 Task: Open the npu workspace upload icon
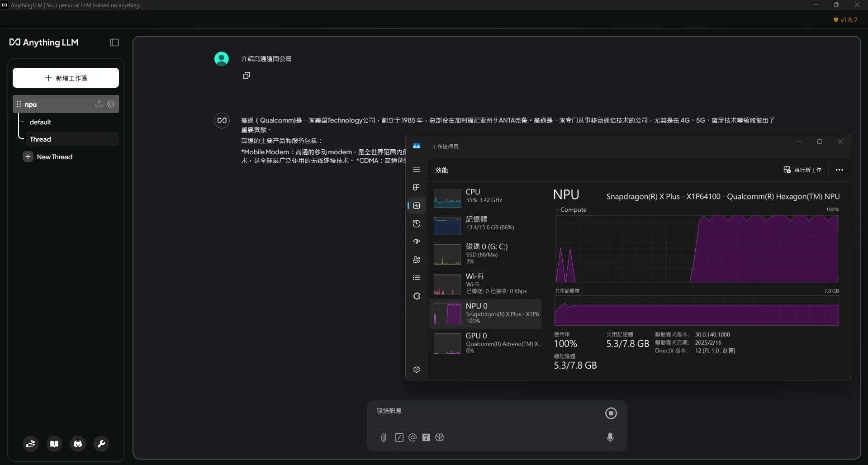(x=99, y=104)
